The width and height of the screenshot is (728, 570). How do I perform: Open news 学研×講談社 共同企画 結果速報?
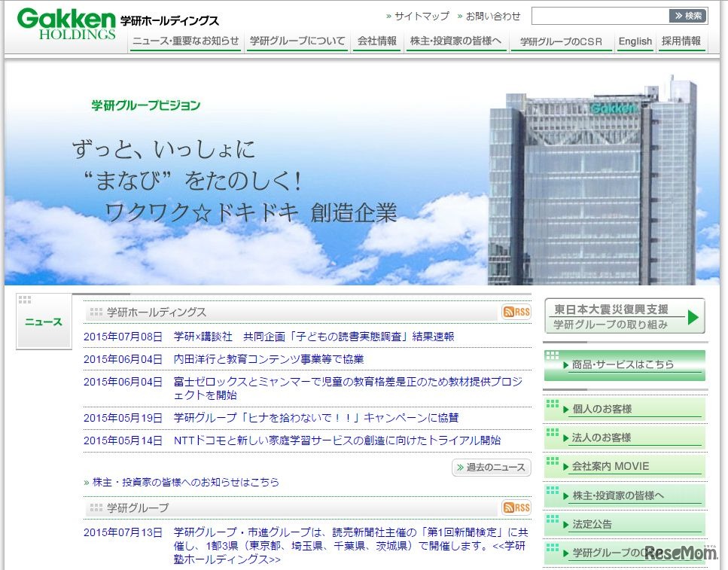coord(314,337)
